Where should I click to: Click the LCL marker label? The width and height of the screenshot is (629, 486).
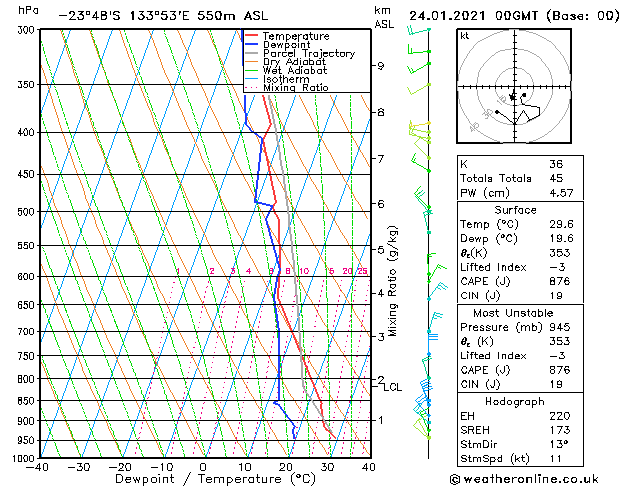click(x=393, y=387)
